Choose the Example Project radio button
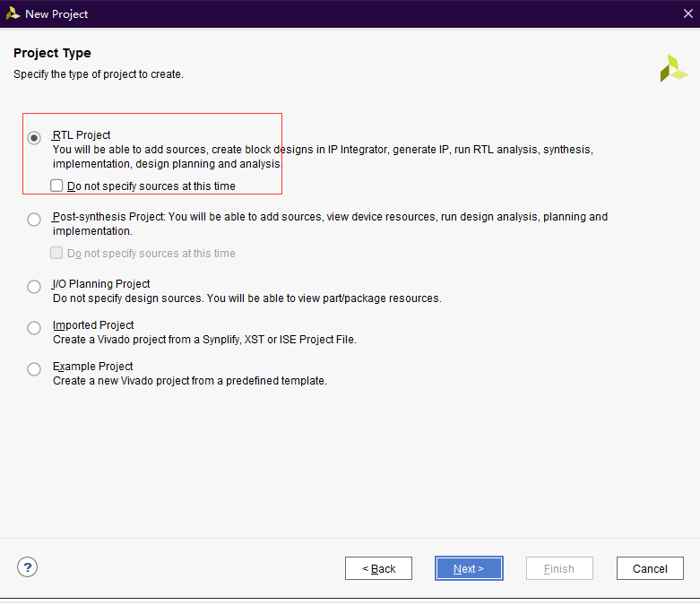700x605 pixels. tap(34, 369)
